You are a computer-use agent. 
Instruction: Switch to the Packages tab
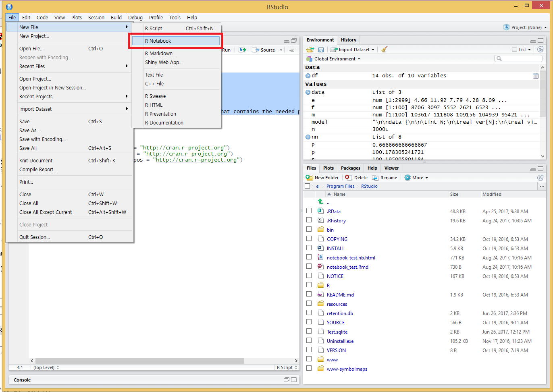(351, 168)
